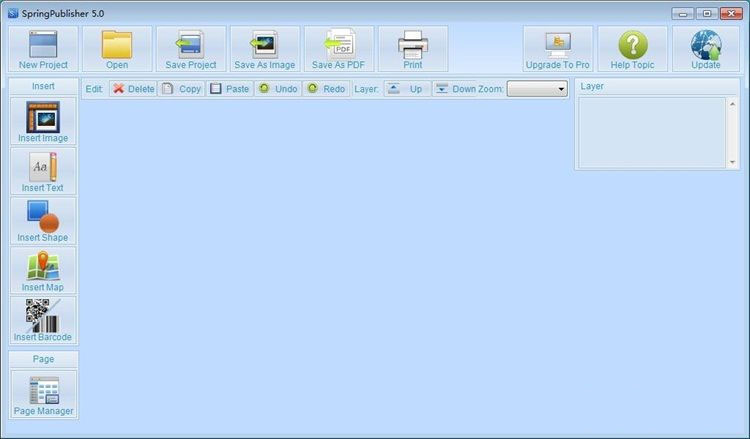
Task: Select Insert Barcode tool
Action: pyautogui.click(x=43, y=320)
